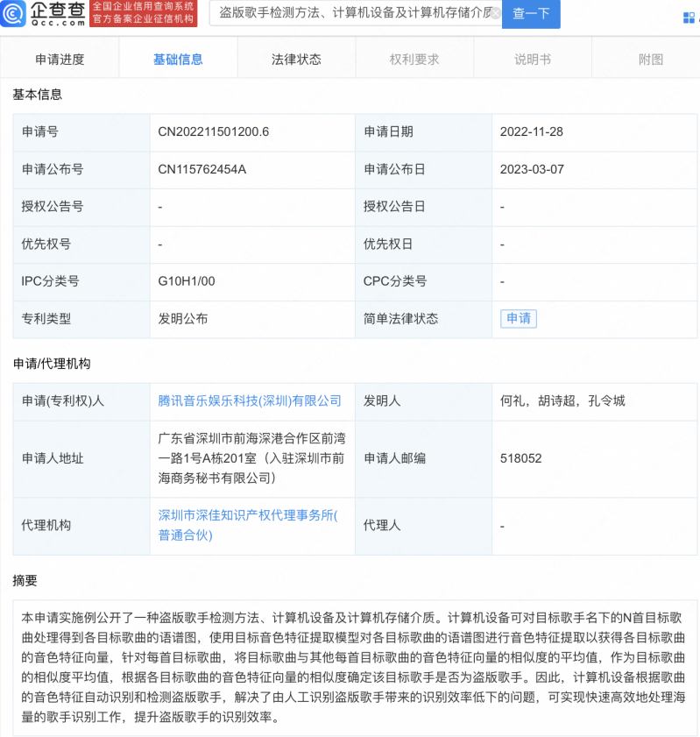Clear the search box with the X icon
Viewport: 700px width, 737px height.
(x=495, y=13)
